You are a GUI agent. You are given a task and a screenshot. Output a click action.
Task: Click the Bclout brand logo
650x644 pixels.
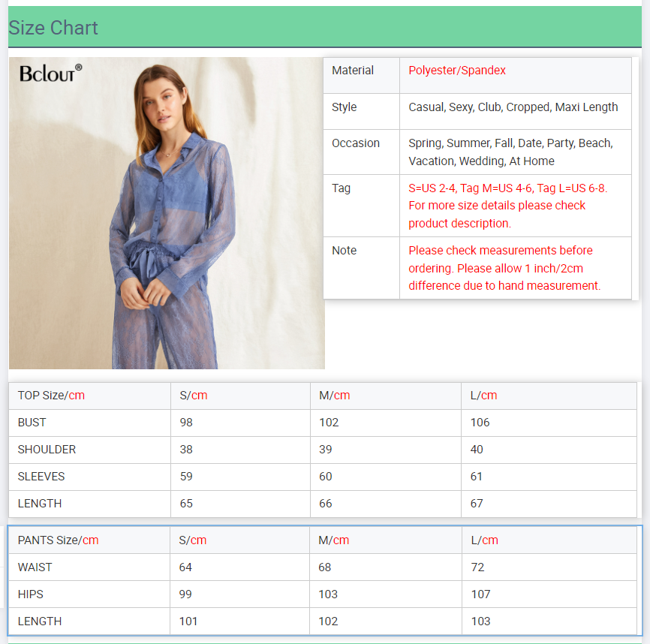50,73
